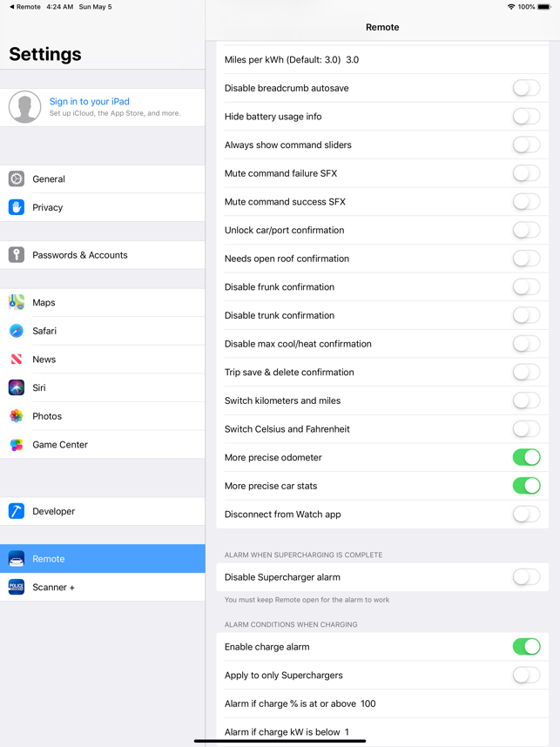Viewport: 560px width, 747px height.
Task: Toggle Disable Supercharger alarm switch
Action: click(526, 577)
